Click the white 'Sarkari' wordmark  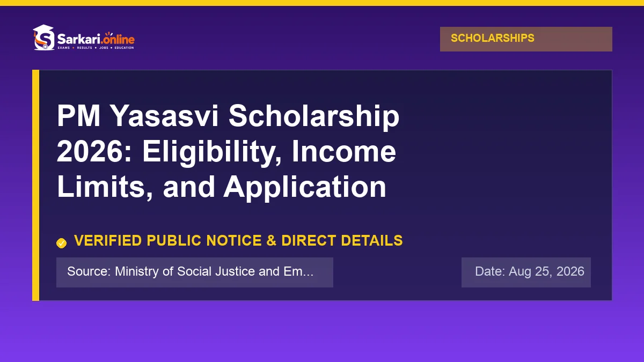click(x=78, y=39)
